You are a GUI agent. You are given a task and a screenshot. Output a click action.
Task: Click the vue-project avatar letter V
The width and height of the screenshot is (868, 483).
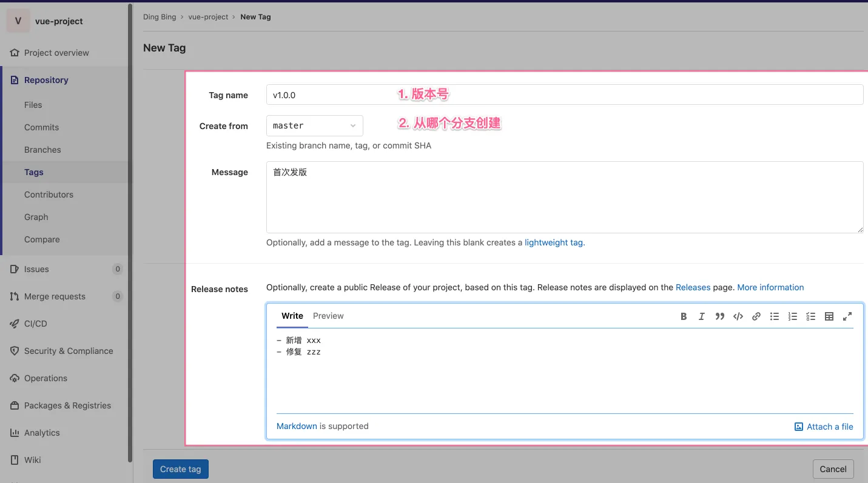(18, 21)
